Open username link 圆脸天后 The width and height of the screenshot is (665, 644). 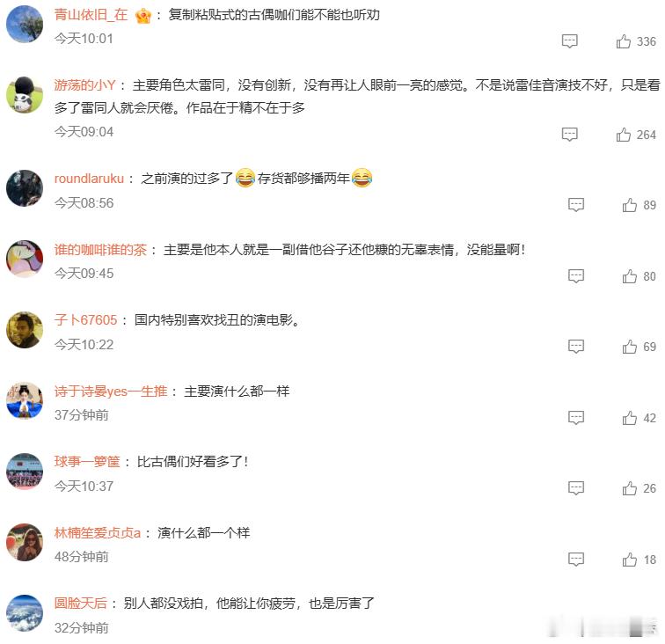81,603
